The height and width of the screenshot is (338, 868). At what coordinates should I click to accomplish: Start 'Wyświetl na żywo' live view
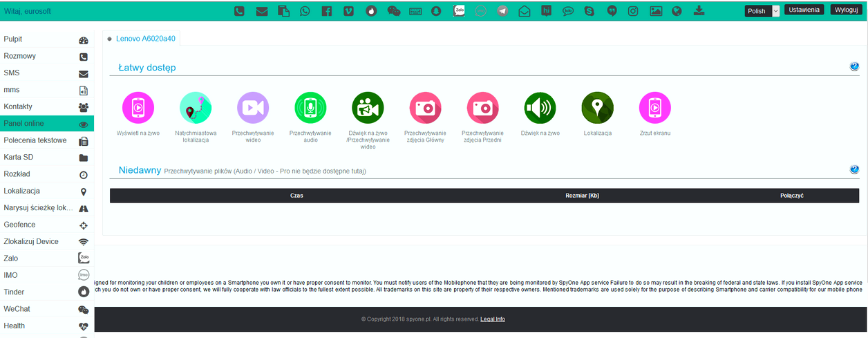point(138,108)
